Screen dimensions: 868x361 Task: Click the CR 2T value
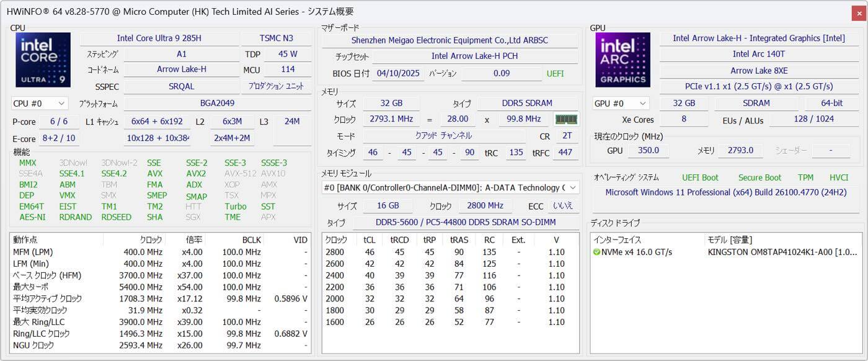[567, 135]
